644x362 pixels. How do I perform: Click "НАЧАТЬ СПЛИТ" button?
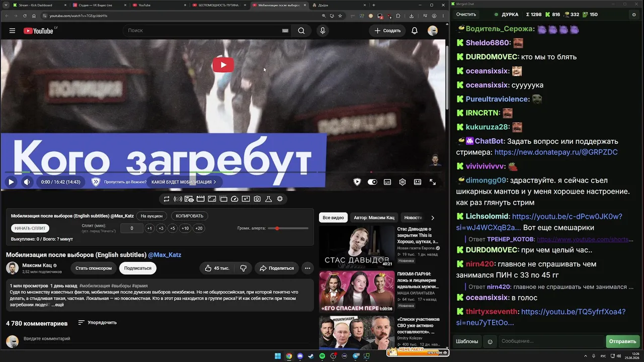[x=30, y=228]
